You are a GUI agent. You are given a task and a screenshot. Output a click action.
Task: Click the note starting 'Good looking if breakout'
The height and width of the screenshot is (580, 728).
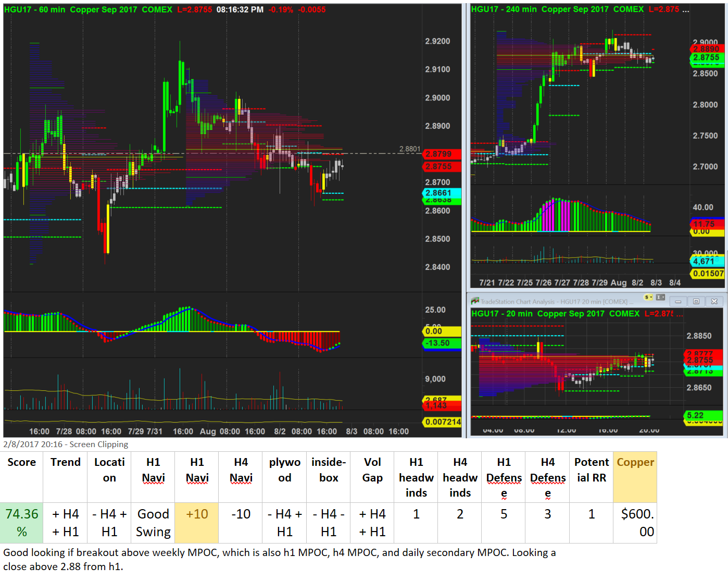279,559
